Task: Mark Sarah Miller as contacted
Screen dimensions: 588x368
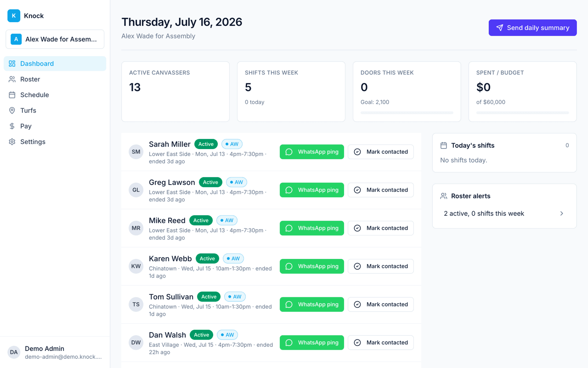Action: [381, 152]
